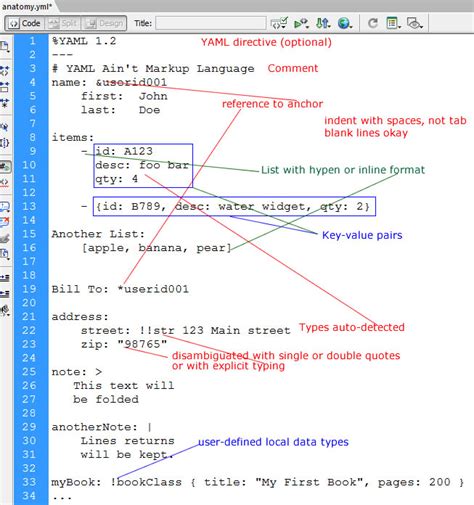Click the 'name: &userid001' code line

[109, 82]
